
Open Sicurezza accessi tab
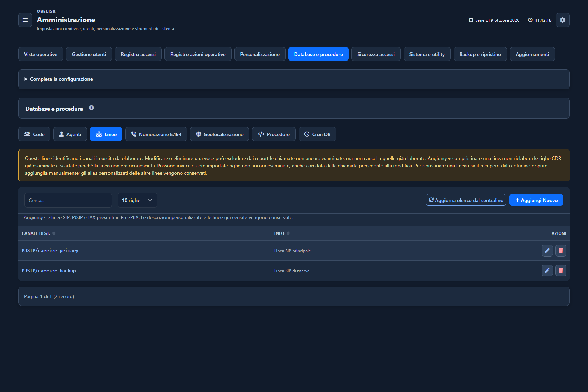click(x=376, y=54)
